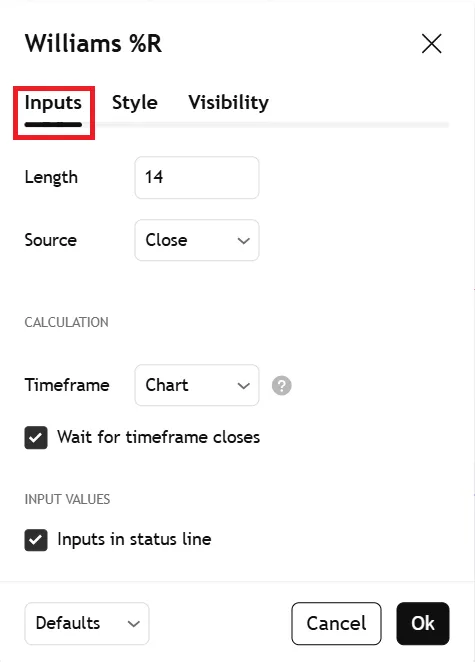
Task: Uncheck Wait for timeframe closes checkbox
Action: pos(36,437)
